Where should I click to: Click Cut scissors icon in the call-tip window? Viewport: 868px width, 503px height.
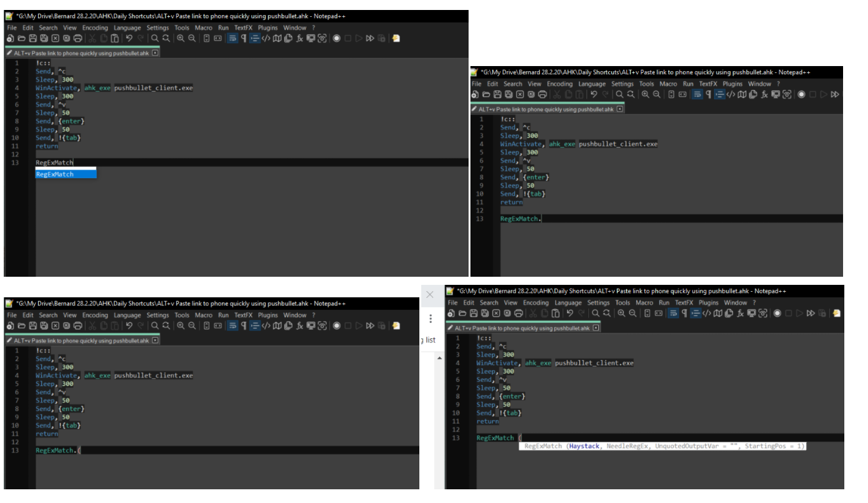coord(533,313)
